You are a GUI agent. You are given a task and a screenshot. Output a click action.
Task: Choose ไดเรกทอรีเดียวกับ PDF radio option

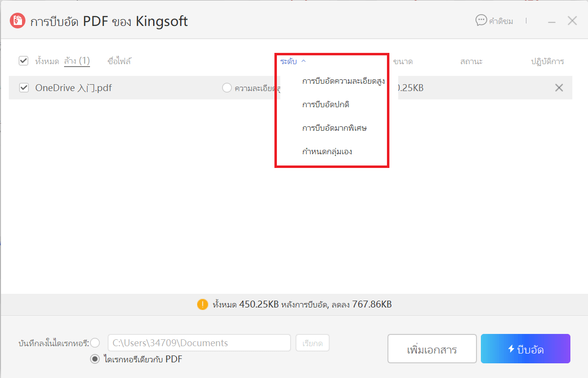[x=95, y=359]
